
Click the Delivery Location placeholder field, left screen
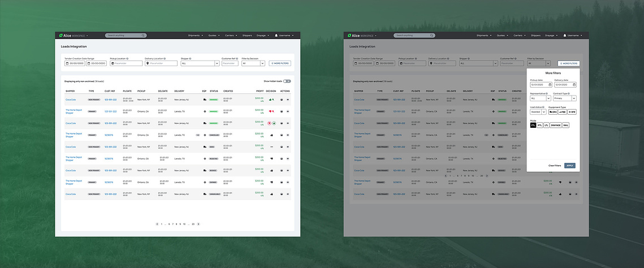161,64
